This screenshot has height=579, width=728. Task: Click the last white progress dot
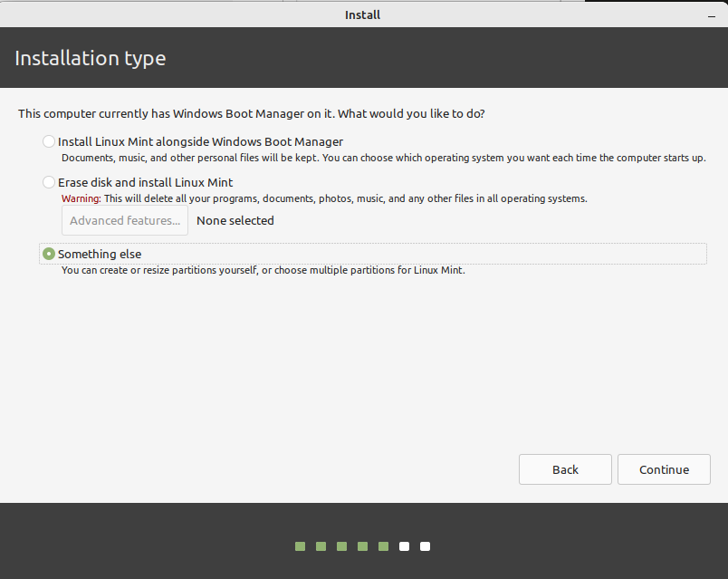(x=425, y=546)
